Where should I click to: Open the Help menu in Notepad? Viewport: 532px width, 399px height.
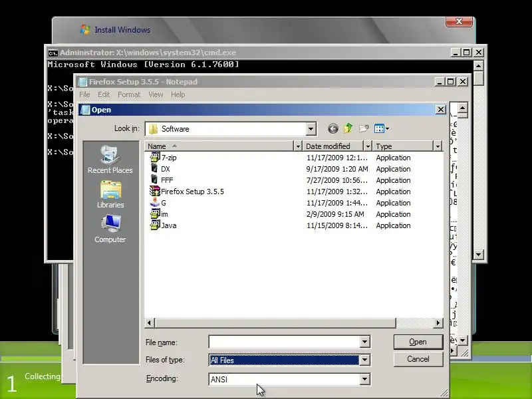[178, 94]
